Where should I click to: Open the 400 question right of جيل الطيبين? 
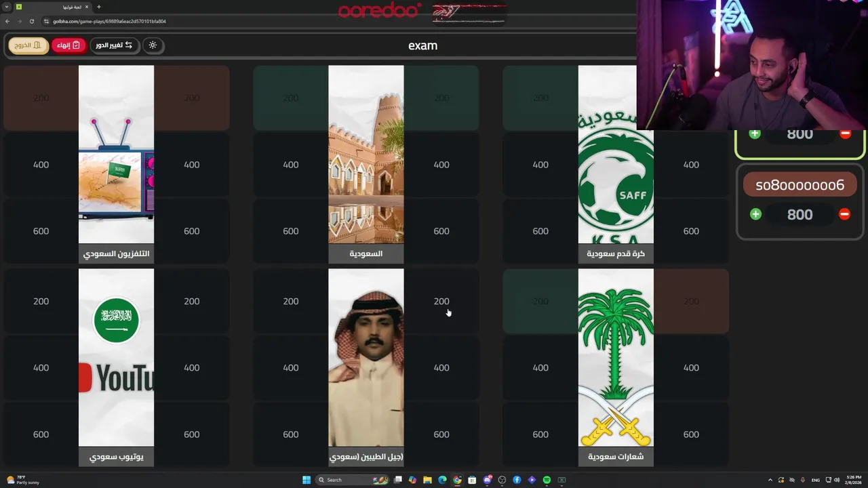(441, 368)
